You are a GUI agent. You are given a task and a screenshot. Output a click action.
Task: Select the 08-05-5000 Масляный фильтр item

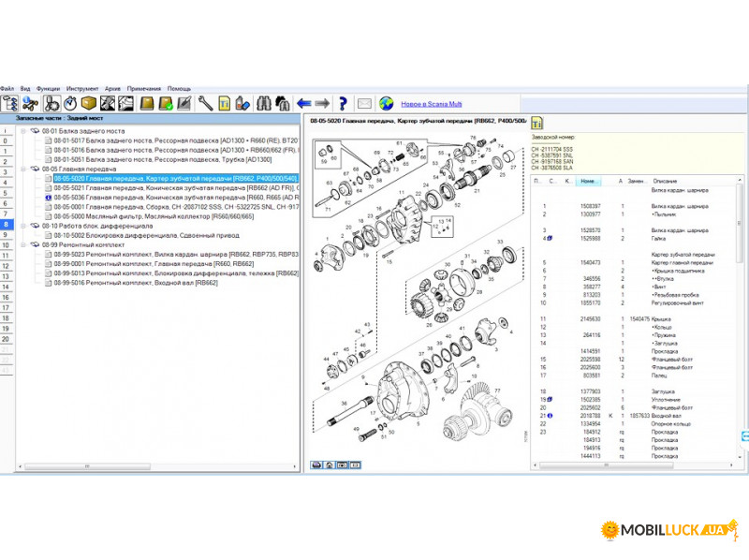coord(140,216)
